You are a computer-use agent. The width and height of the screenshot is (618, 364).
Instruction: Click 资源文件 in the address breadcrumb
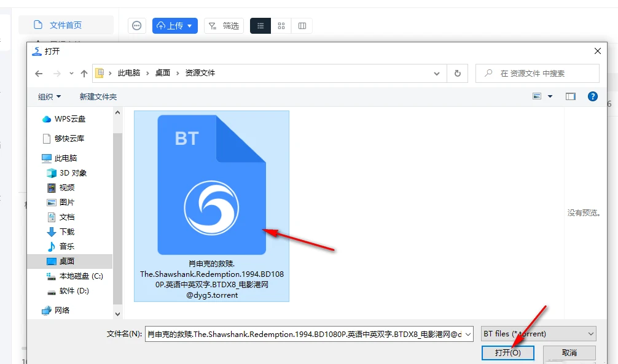(200, 73)
